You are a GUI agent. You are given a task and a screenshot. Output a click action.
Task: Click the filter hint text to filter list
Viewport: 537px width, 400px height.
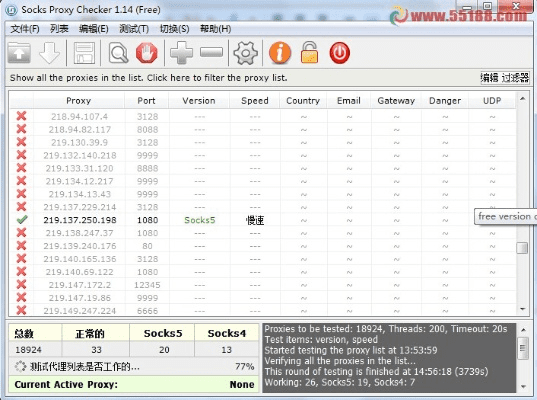(149, 78)
